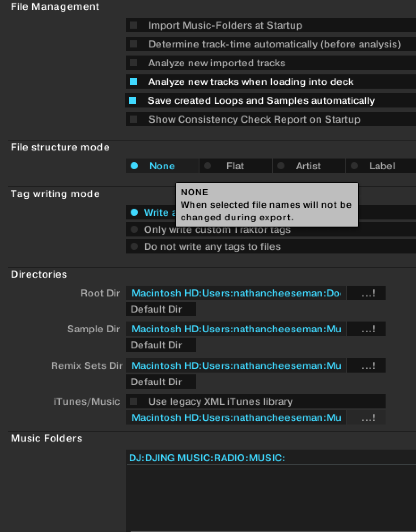Choose Label file structure mode
This screenshot has width=416, height=532.
tap(354, 166)
